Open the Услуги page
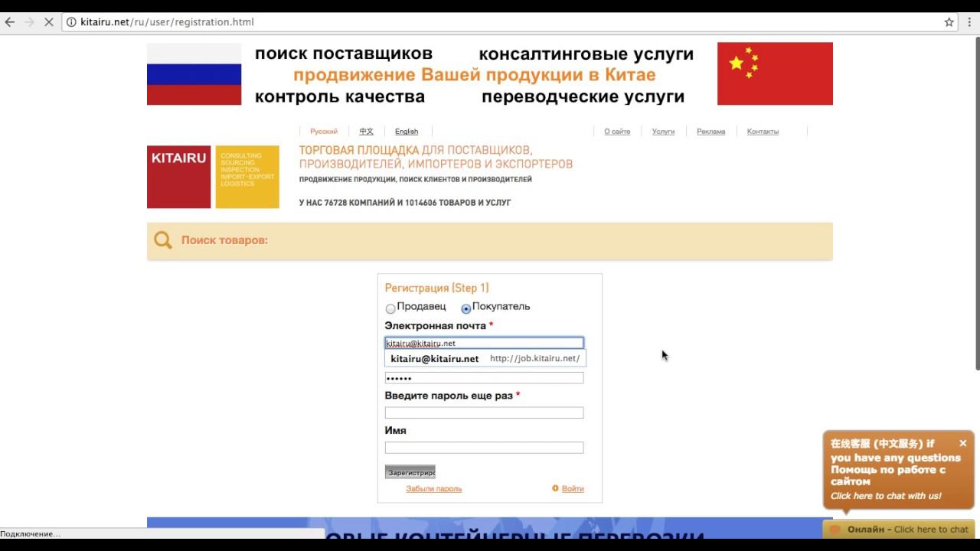Image resolution: width=980 pixels, height=551 pixels. click(x=663, y=132)
